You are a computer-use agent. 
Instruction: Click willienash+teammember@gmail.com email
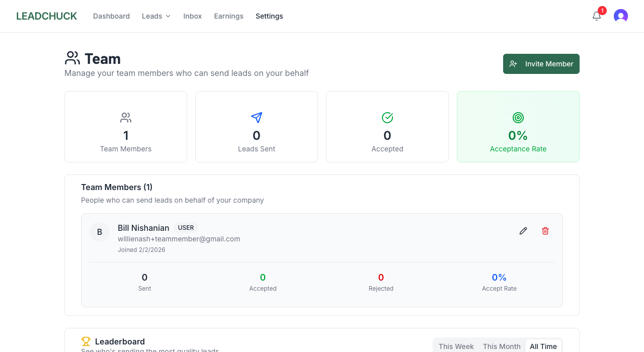[x=179, y=239]
